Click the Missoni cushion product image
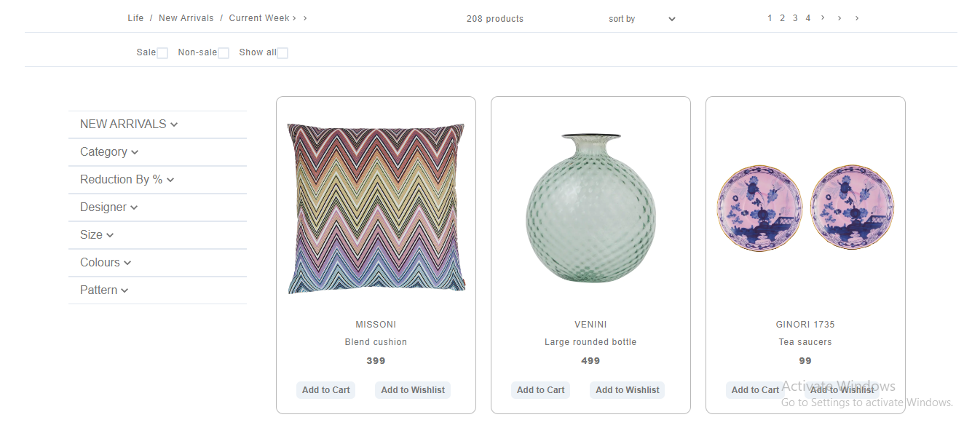 point(376,207)
